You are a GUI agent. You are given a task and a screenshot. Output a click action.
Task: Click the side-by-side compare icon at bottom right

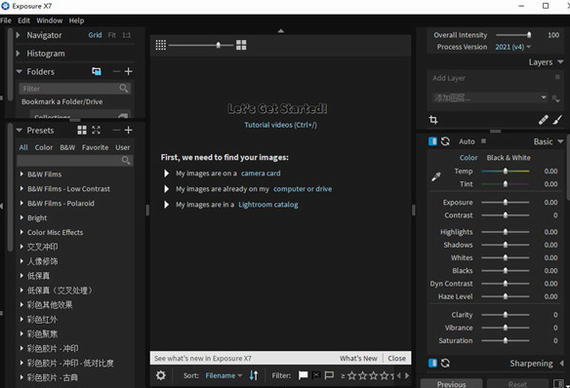click(558, 384)
